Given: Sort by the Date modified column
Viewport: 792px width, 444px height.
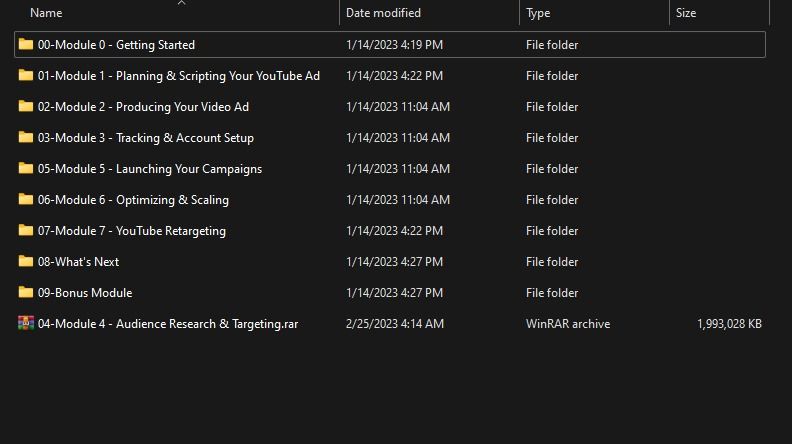Looking at the screenshot, I should coord(383,13).
